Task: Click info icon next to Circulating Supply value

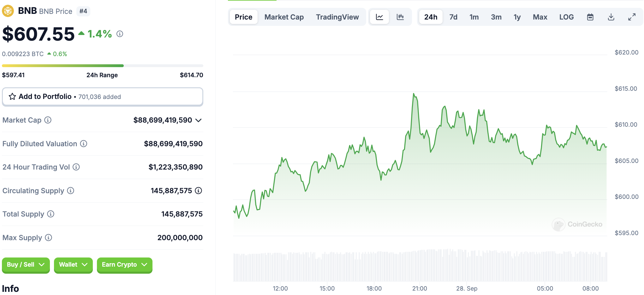Action: [x=198, y=191]
